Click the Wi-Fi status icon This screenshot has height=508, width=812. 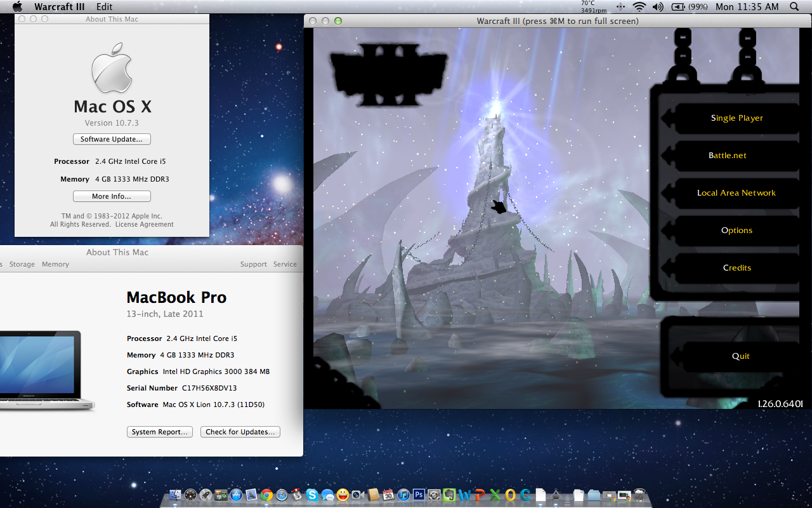(639, 7)
